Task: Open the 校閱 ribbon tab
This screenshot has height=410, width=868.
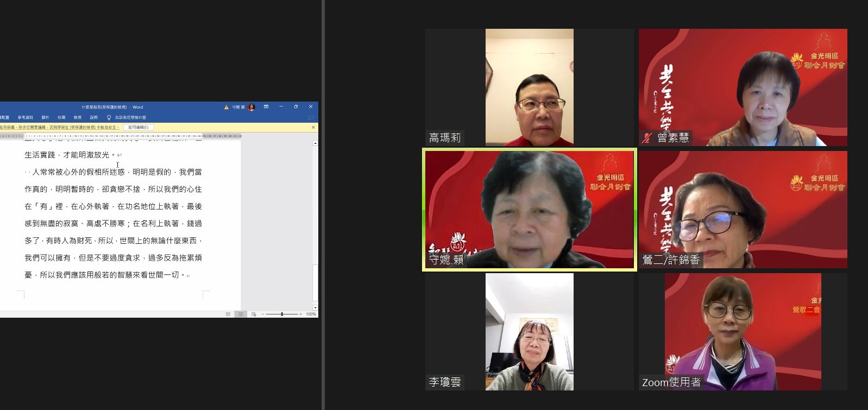Action: click(x=61, y=117)
